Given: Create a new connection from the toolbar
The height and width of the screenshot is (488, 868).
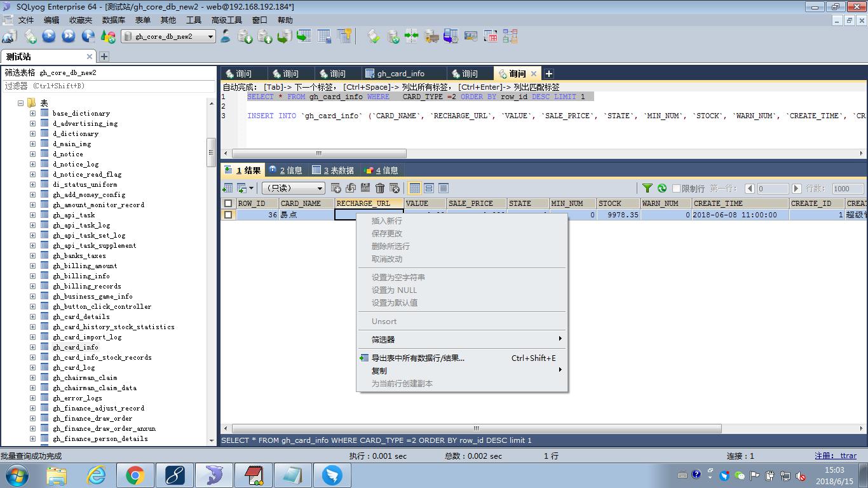Looking at the screenshot, I should point(10,36).
